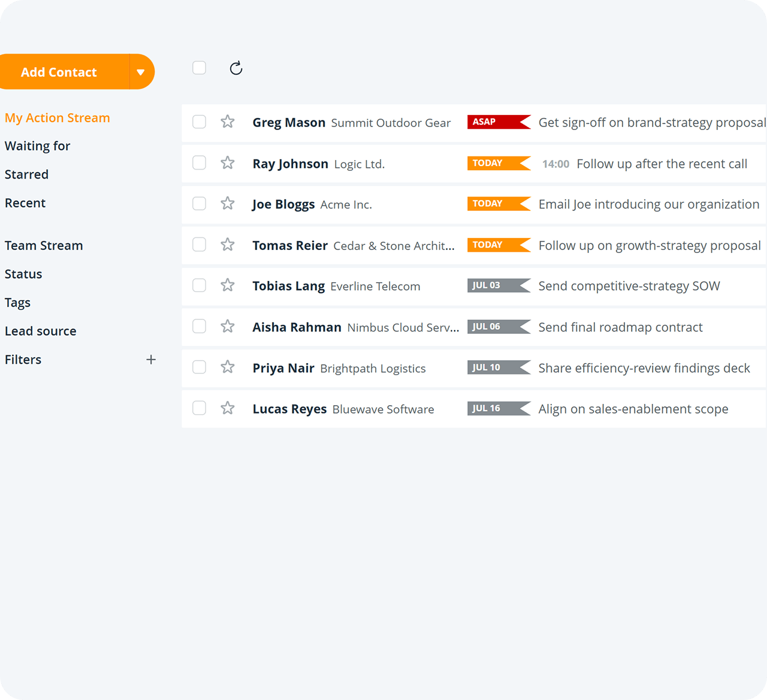This screenshot has height=700, width=767.
Task: Check the Lucas Reyes row checkbox
Action: [x=200, y=408]
